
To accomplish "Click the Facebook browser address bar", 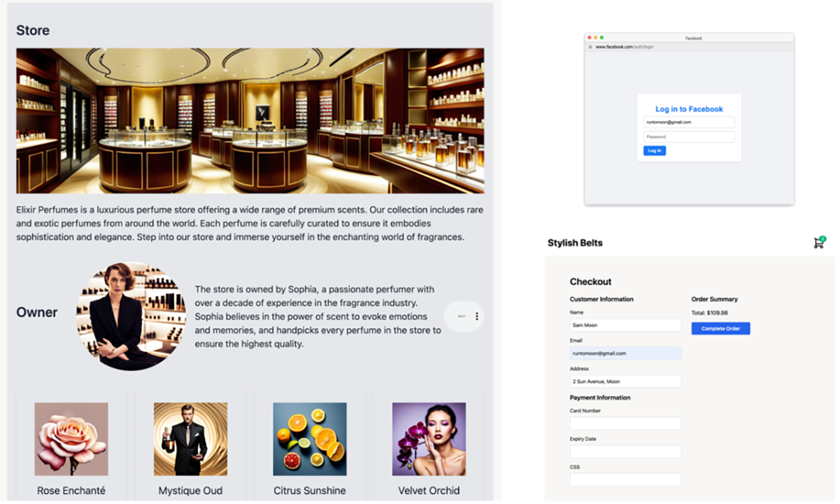I will [689, 46].
